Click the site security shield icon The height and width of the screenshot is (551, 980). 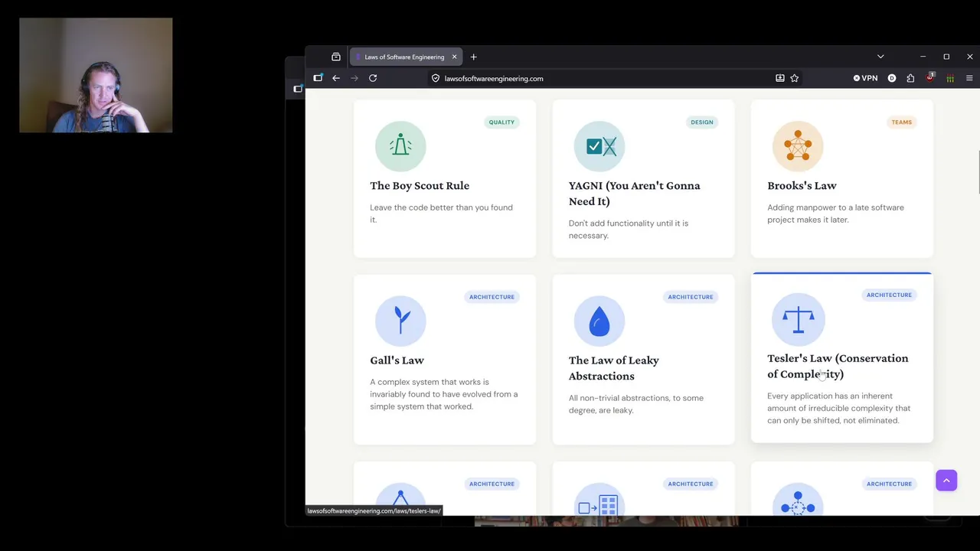pos(436,78)
